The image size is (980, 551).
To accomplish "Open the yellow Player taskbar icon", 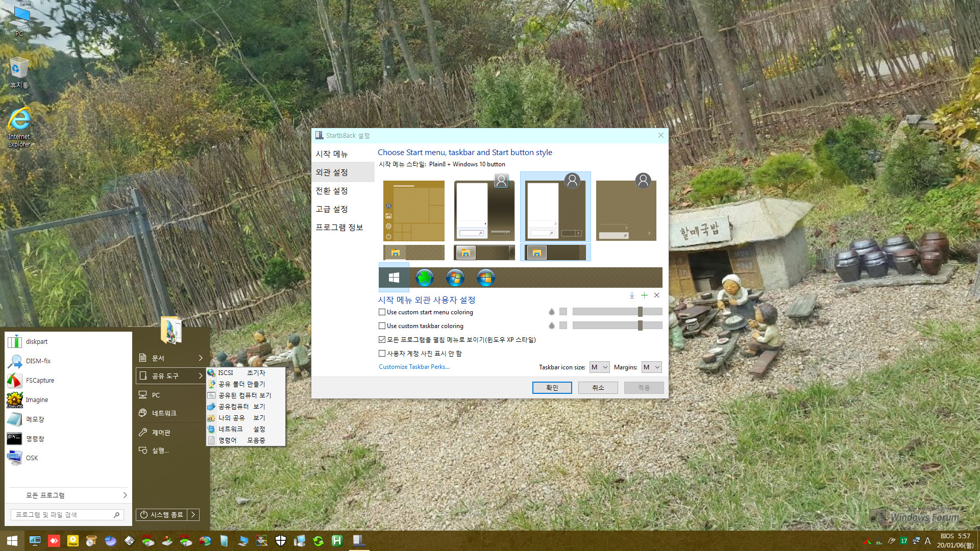I will click(73, 541).
